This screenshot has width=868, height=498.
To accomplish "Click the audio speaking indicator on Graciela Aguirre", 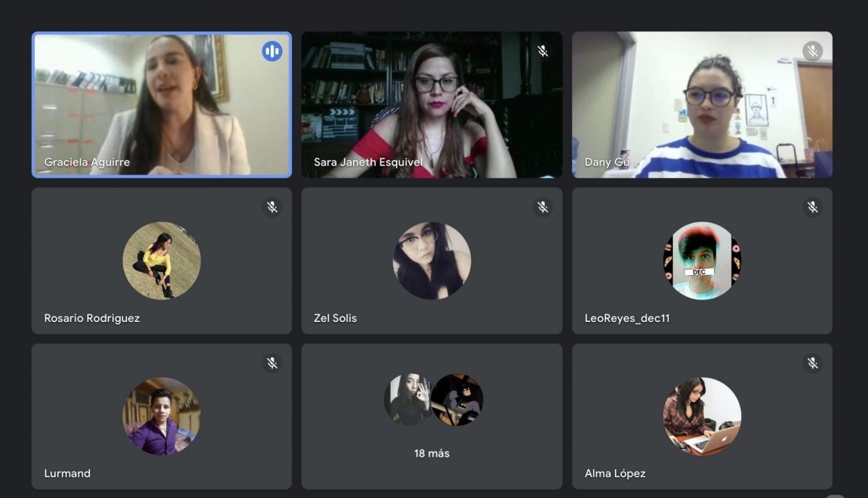I will 272,51.
